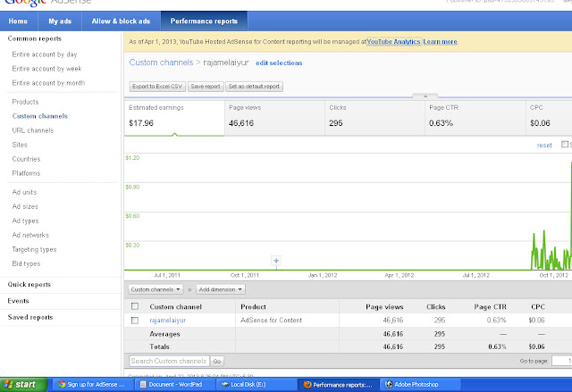Click the reset link above chart
This screenshot has width=572, height=392.
(x=544, y=145)
